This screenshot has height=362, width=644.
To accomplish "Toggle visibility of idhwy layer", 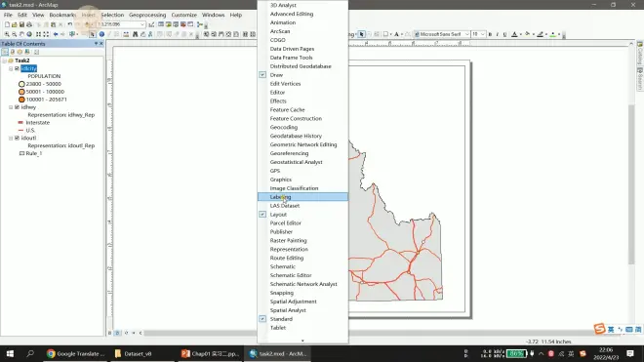I will click(17, 107).
